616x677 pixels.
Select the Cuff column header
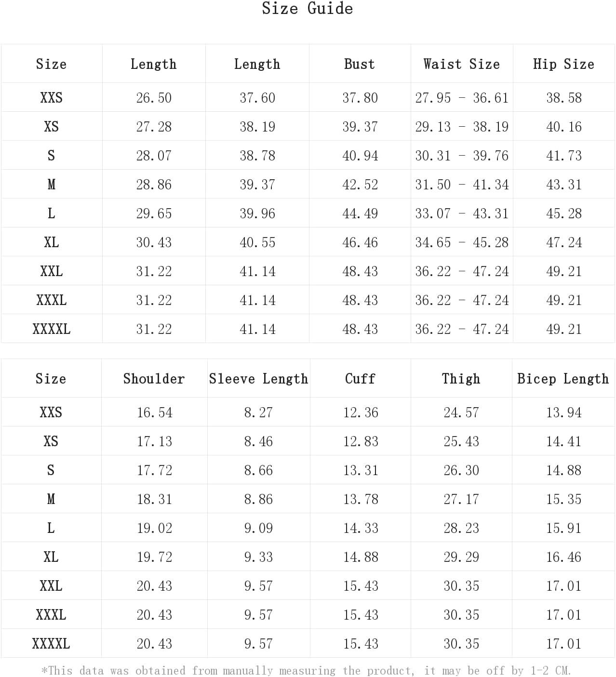[360, 379]
